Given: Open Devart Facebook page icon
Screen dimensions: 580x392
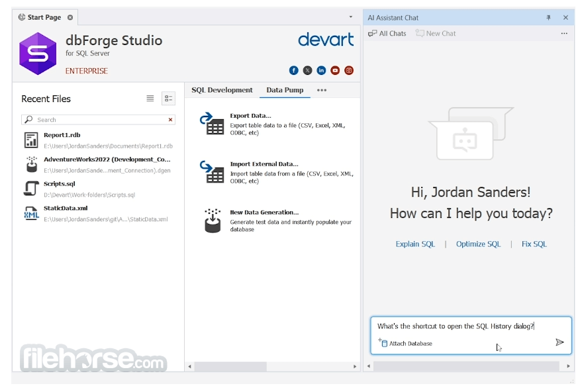Looking at the screenshot, I should coord(294,70).
